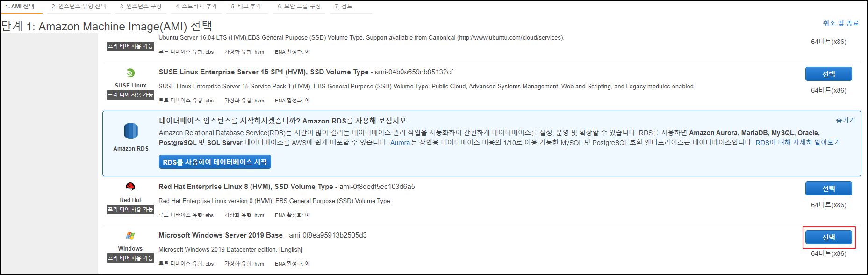Screen dimensions: 868x275
Task: Click the Ubuntu Server 16.04 LTS description text
Action: (x=361, y=38)
